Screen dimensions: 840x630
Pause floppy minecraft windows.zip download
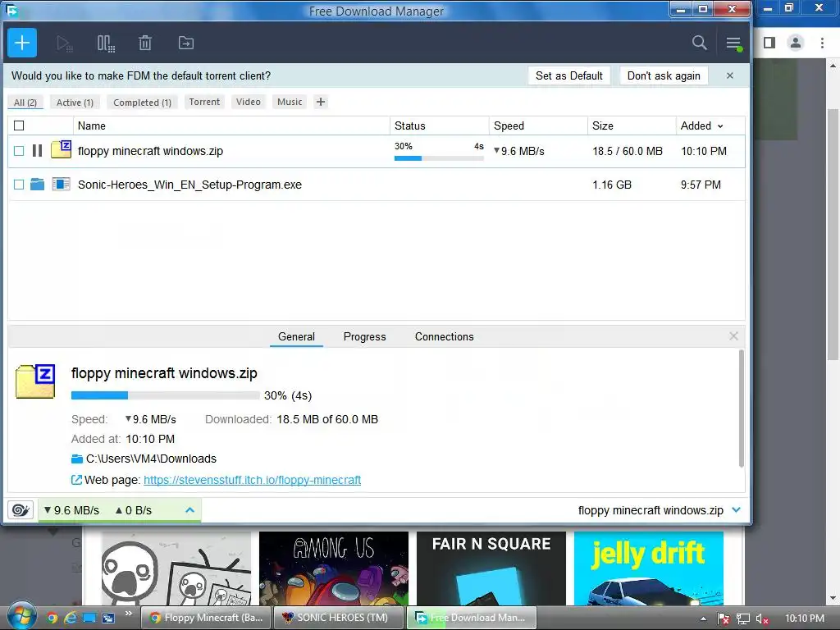[x=37, y=151]
